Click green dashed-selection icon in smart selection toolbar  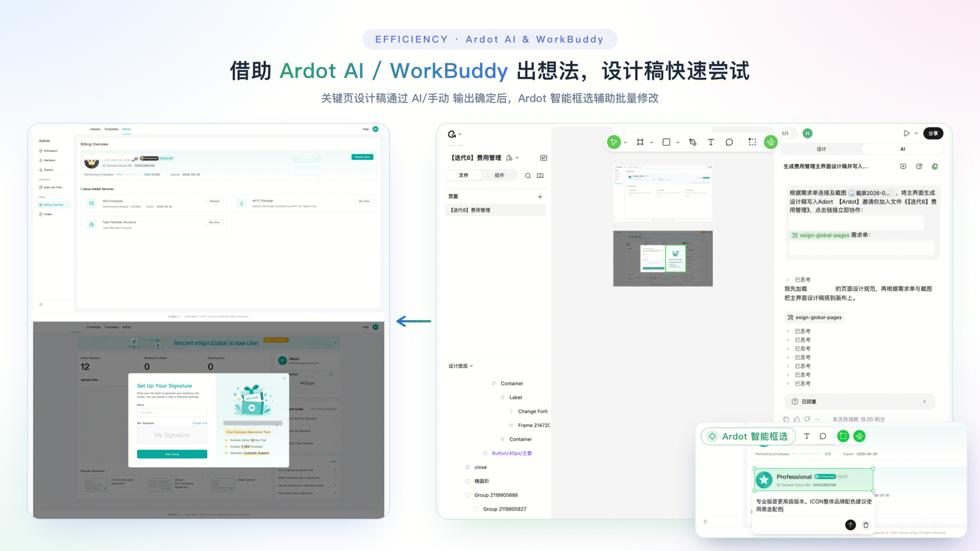[x=843, y=436]
